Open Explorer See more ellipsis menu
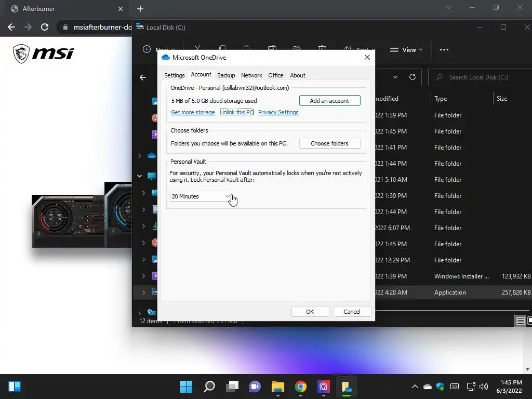 coord(444,49)
